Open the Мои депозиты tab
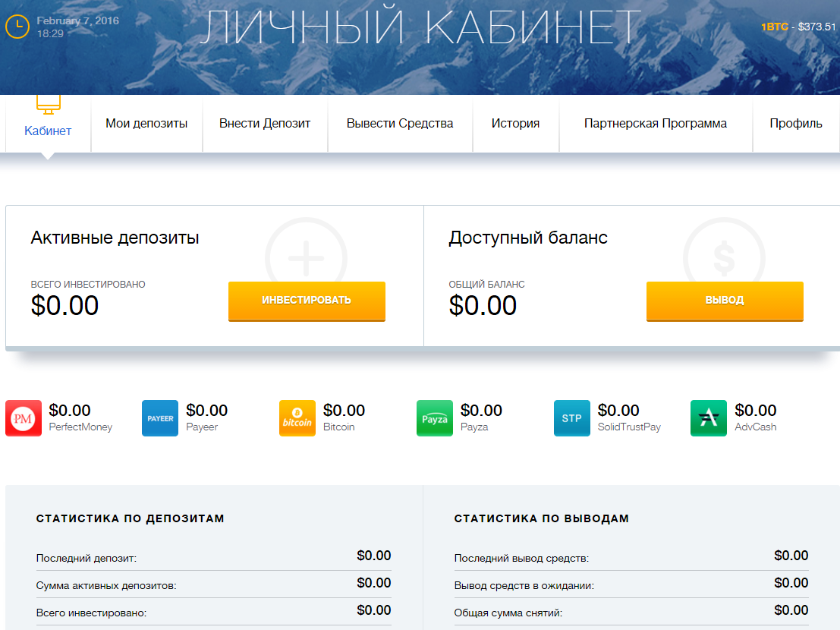 [x=146, y=124]
